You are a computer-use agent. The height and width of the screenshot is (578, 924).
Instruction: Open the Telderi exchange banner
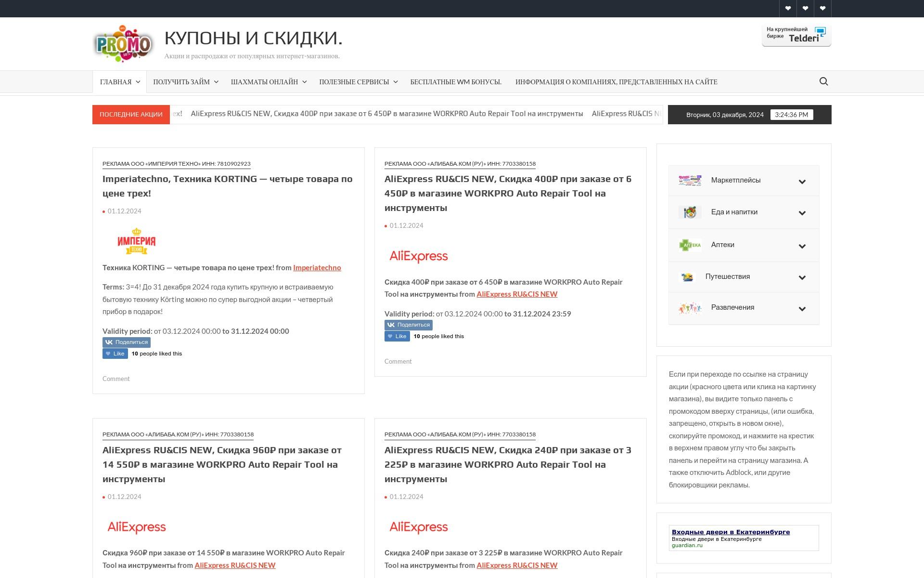coord(796,36)
